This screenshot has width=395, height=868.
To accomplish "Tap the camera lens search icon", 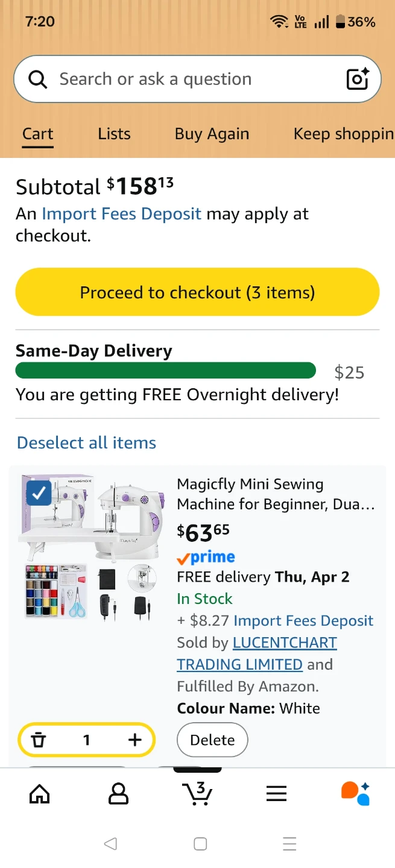I will (x=357, y=79).
